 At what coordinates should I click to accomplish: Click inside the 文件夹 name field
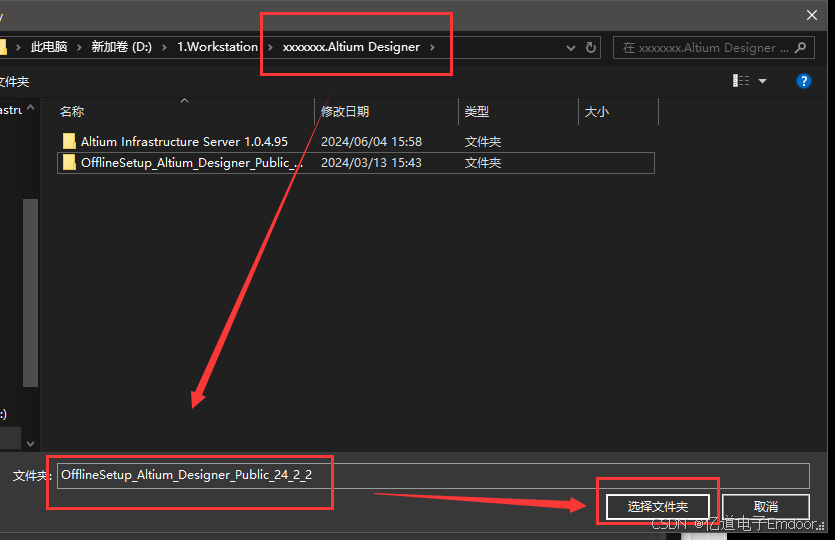click(433, 476)
